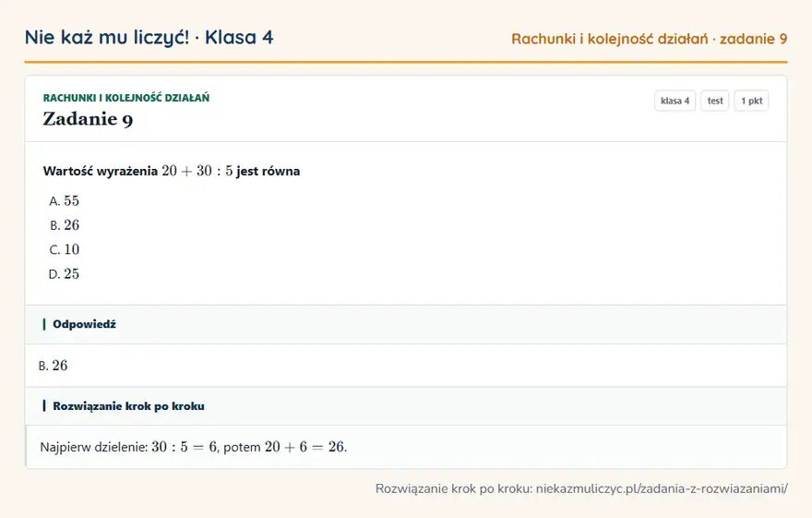This screenshot has height=518, width=812.
Task: Click the '1 pkt' badge
Action: [751, 101]
